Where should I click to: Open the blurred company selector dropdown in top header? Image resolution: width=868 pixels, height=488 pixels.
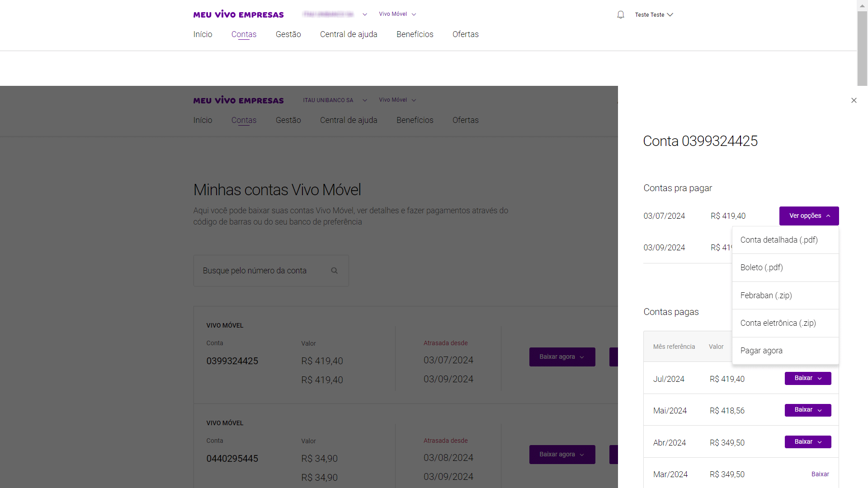(x=335, y=14)
